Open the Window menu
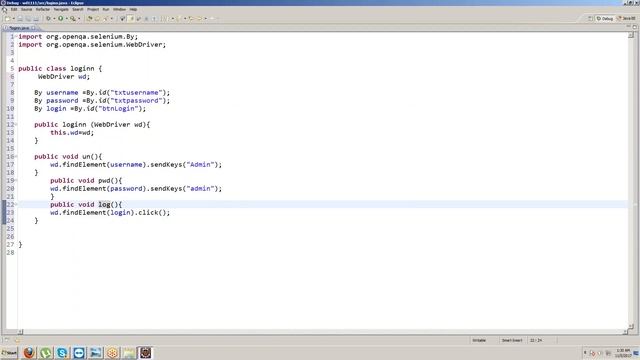 119,9
